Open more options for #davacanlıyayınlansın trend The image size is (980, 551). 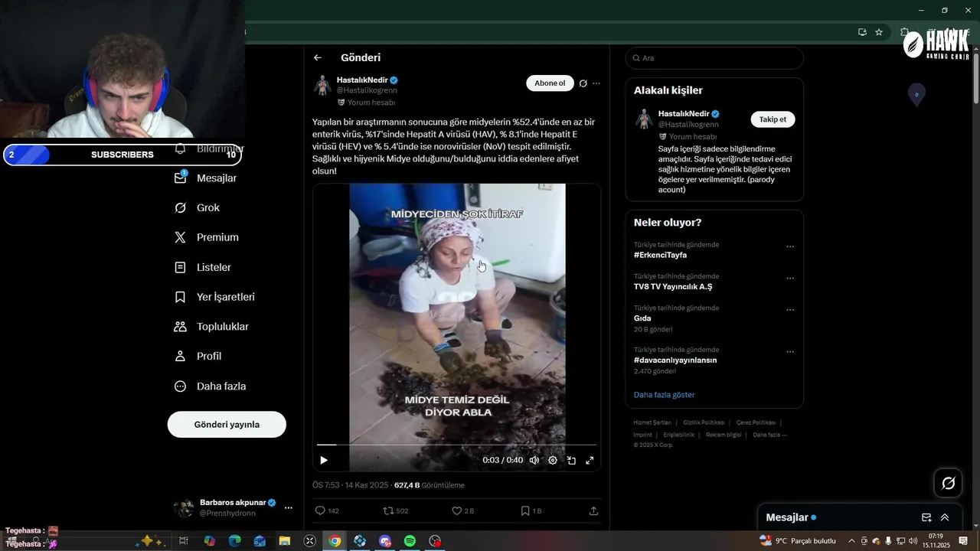coord(790,352)
